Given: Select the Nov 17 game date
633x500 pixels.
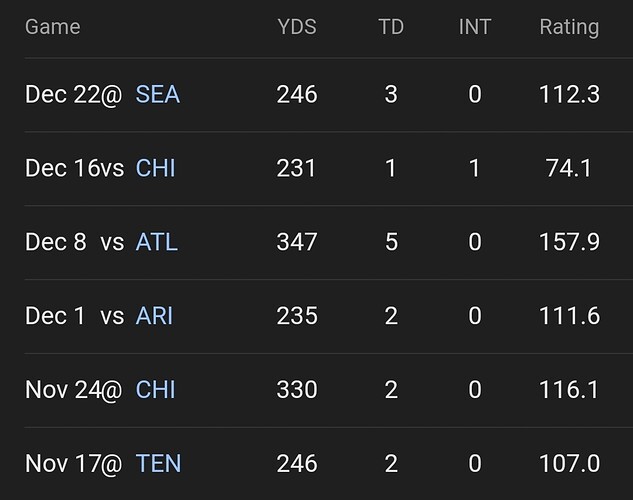Looking at the screenshot, I should click(60, 464).
